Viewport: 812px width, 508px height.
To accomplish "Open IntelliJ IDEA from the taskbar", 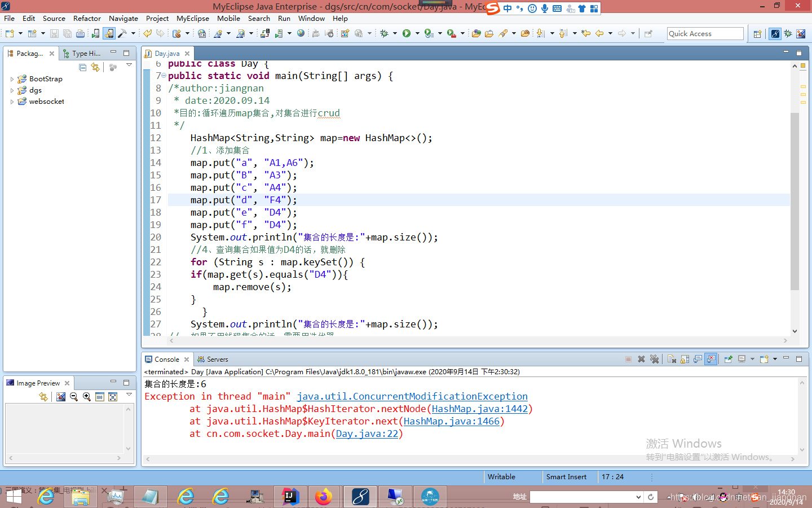I will [x=290, y=497].
